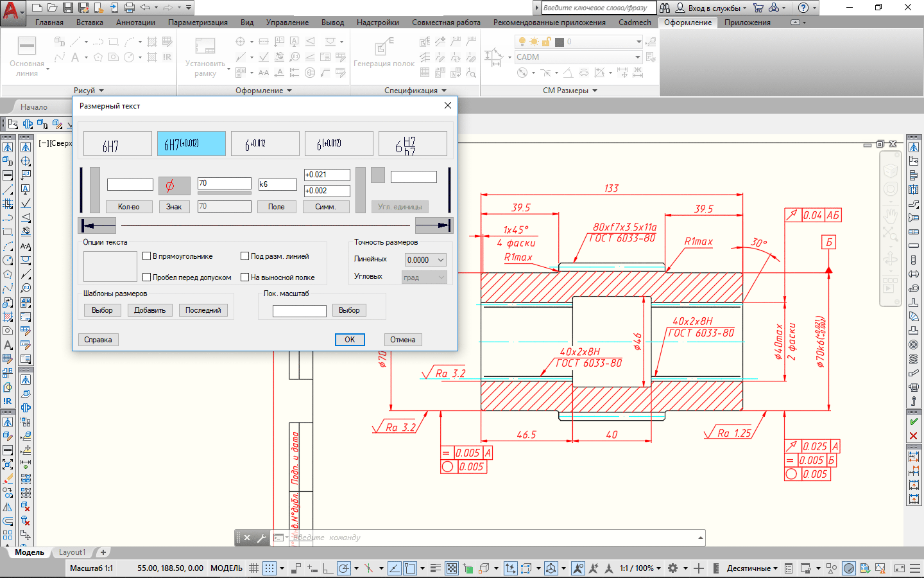Switch to the Аннотации ribbon tab

pyautogui.click(x=135, y=22)
